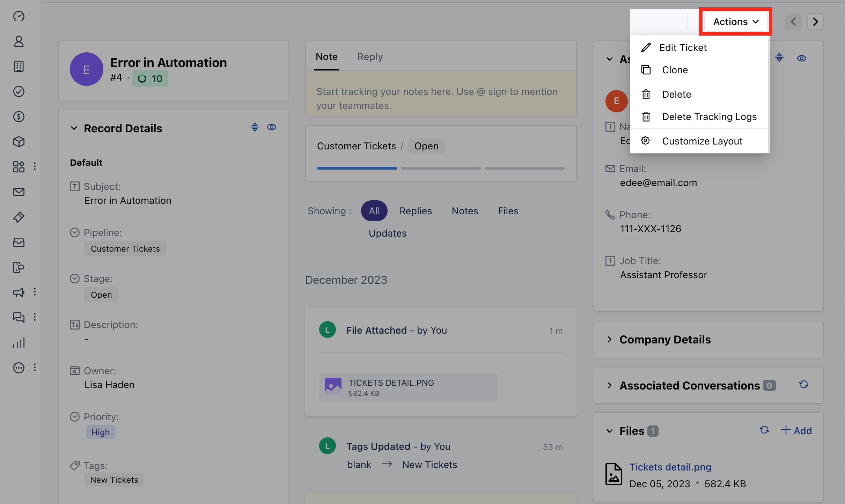Choose Delete Tracking Logs from menu
Image resolution: width=845 pixels, height=504 pixels.
709,117
